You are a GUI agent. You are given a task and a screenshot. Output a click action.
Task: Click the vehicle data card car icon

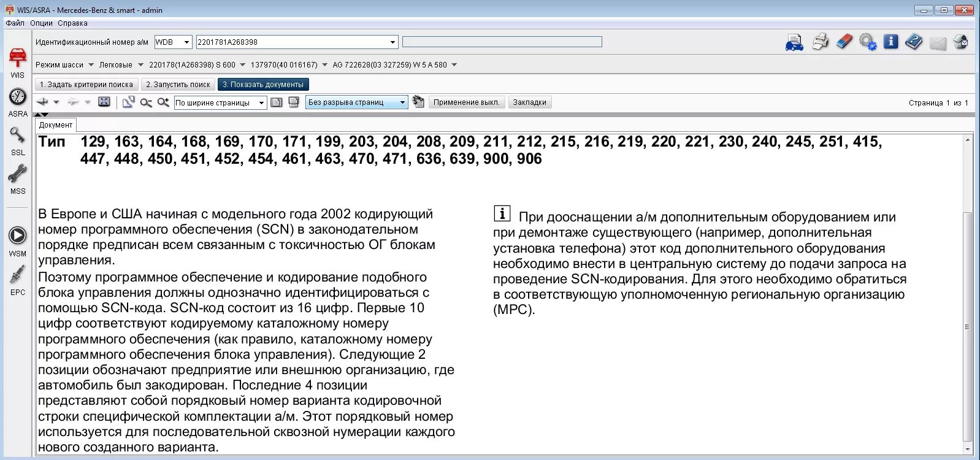(x=794, y=42)
